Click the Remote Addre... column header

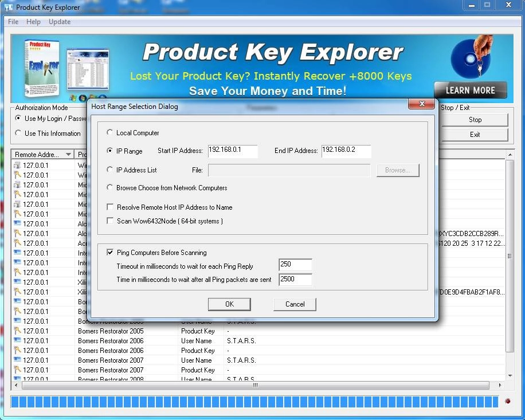[x=42, y=154]
